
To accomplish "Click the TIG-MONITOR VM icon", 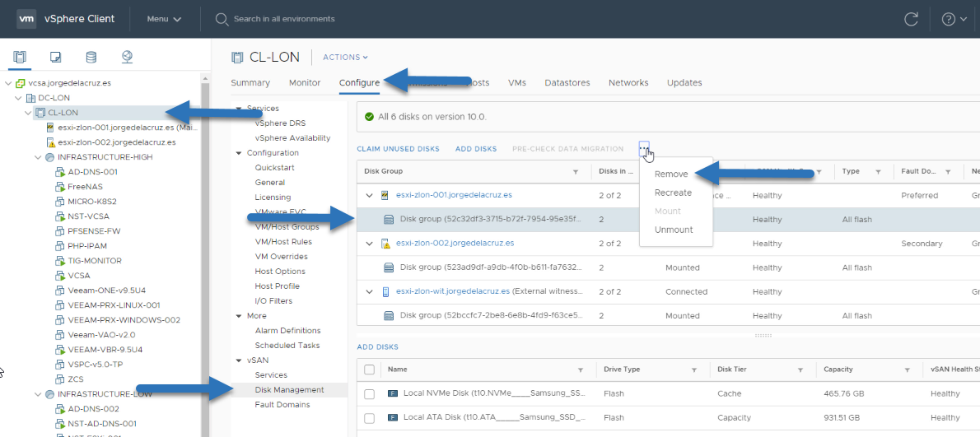I will pos(61,261).
